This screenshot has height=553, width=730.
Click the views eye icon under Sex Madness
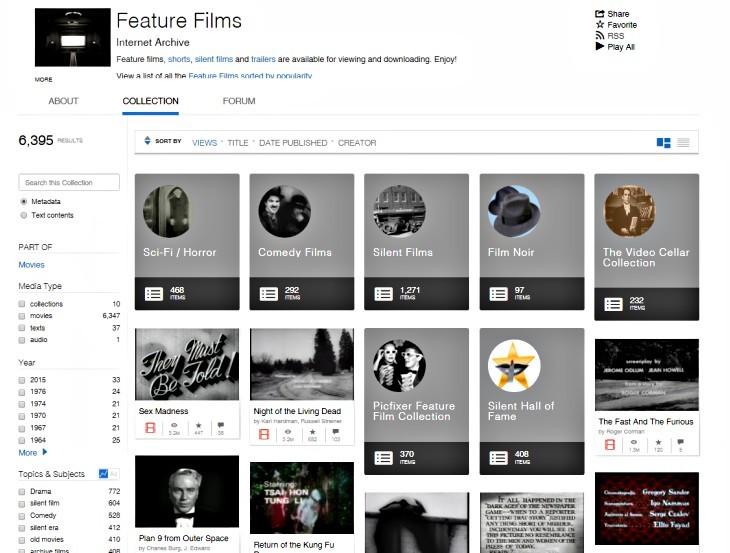pyautogui.click(x=174, y=425)
